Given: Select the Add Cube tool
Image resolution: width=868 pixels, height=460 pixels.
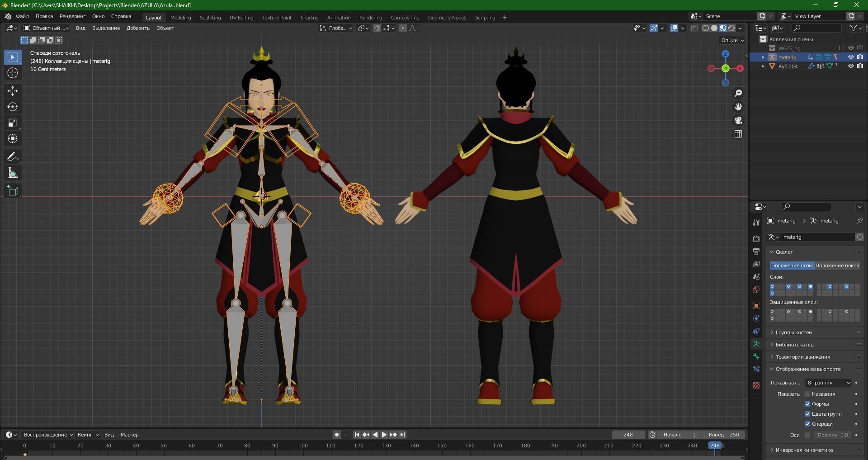Looking at the screenshot, I should click(13, 191).
